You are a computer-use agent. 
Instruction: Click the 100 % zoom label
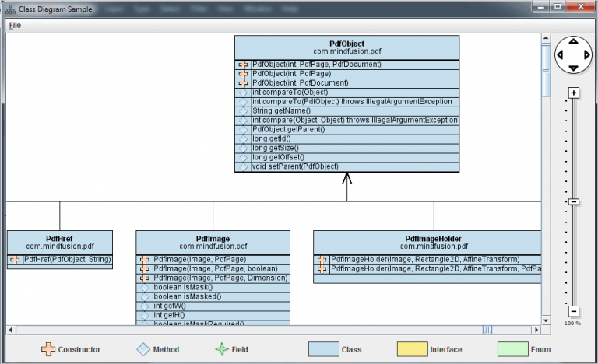click(x=573, y=324)
